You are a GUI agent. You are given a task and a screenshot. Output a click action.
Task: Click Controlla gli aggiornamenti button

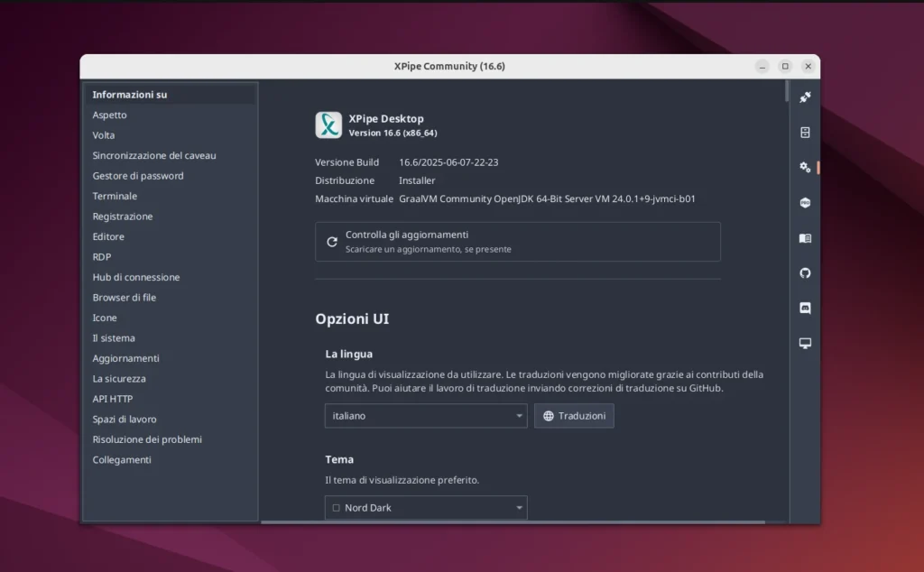point(517,242)
